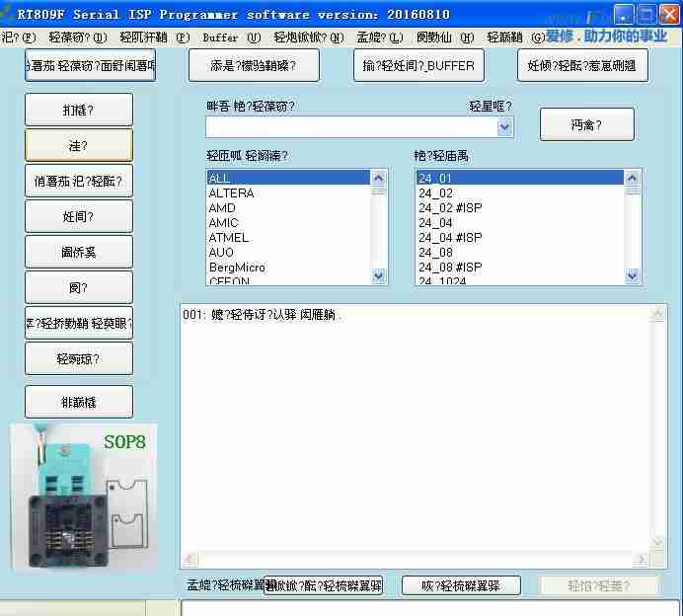The width and height of the screenshot is (683, 616).
Task: Click the '妊倾?轻酝?惹崽硎翘' top button
Action: point(582,66)
